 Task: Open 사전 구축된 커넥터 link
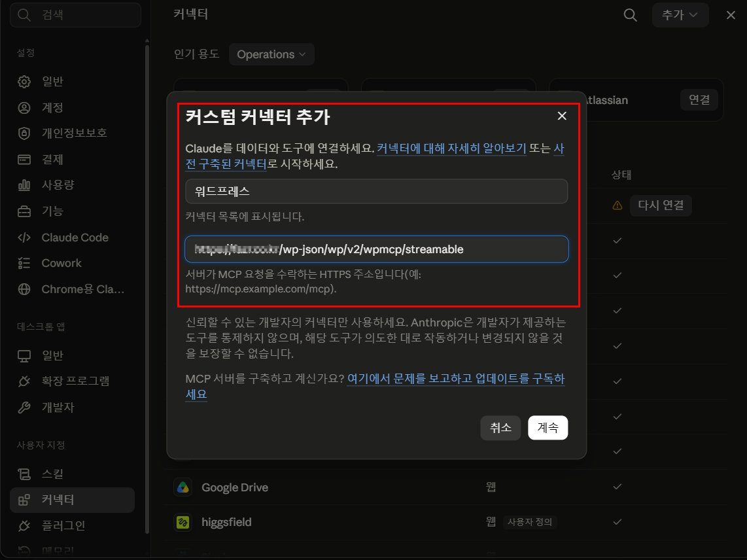click(x=226, y=164)
